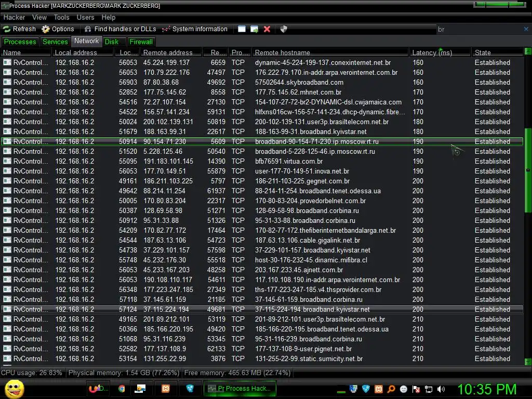The image size is (532, 399).
Task: Open the smiley face Start button
Action: (x=14, y=389)
